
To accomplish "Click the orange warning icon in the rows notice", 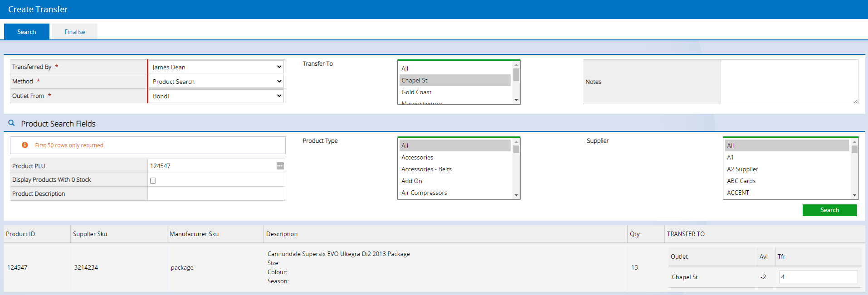I will coord(25,145).
